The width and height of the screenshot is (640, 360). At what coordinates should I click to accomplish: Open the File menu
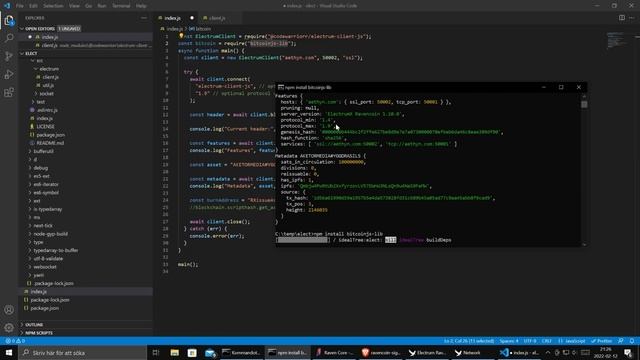coord(20,6)
